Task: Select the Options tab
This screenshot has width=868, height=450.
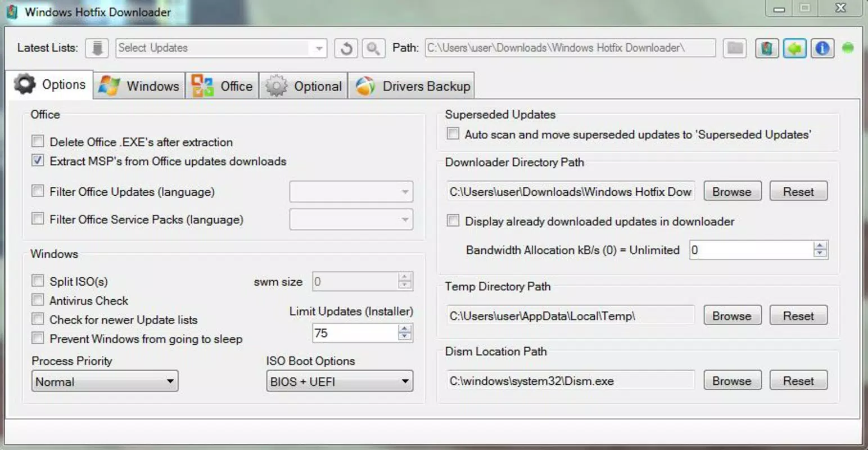Action: tap(49, 85)
